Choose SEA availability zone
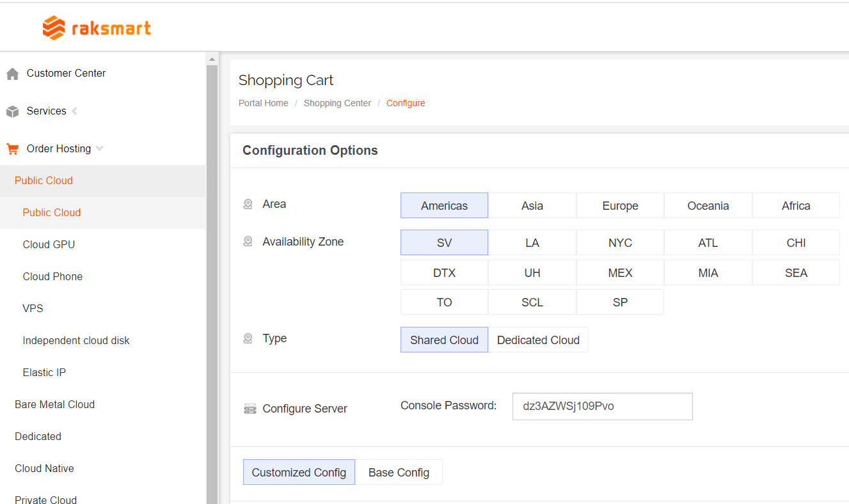849x504 pixels. click(x=796, y=272)
